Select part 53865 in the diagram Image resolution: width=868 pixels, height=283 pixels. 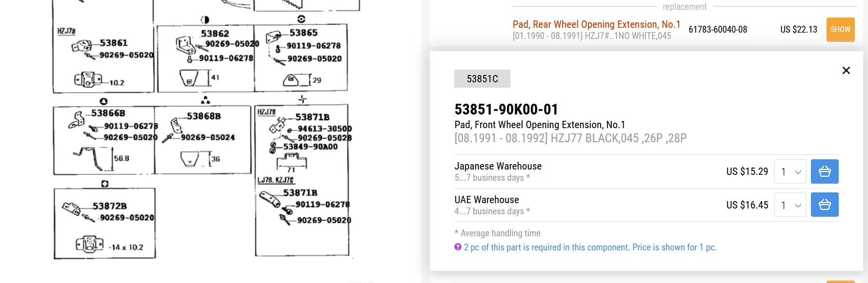click(x=303, y=33)
